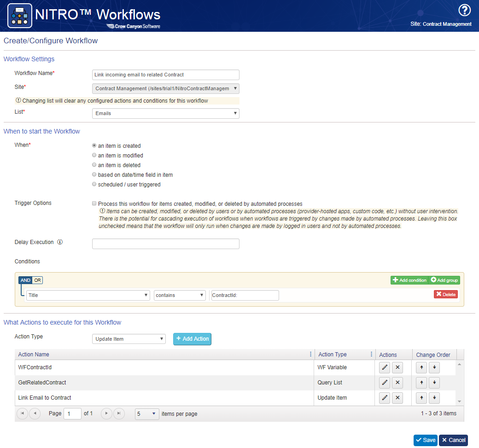The width and height of the screenshot is (479, 448).
Task: Edit the WFContractId action
Action: [x=384, y=367]
